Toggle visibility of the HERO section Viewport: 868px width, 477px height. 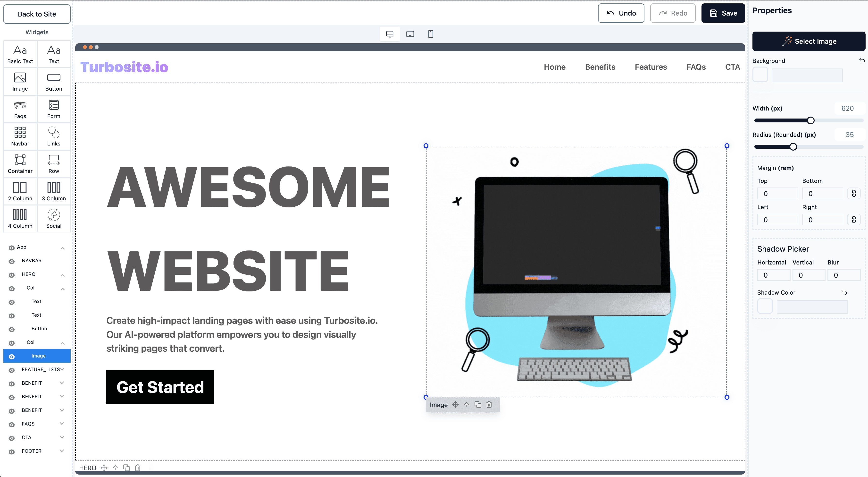click(x=11, y=274)
